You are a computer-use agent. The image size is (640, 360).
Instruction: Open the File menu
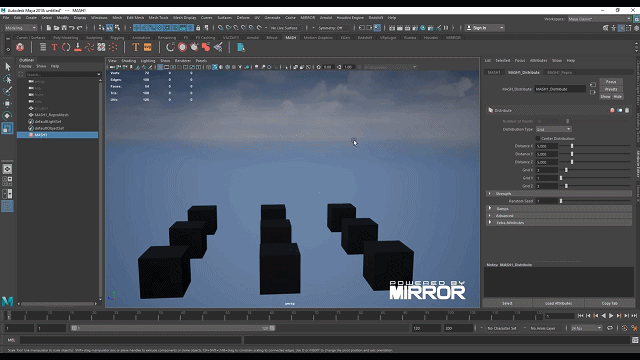[6, 18]
